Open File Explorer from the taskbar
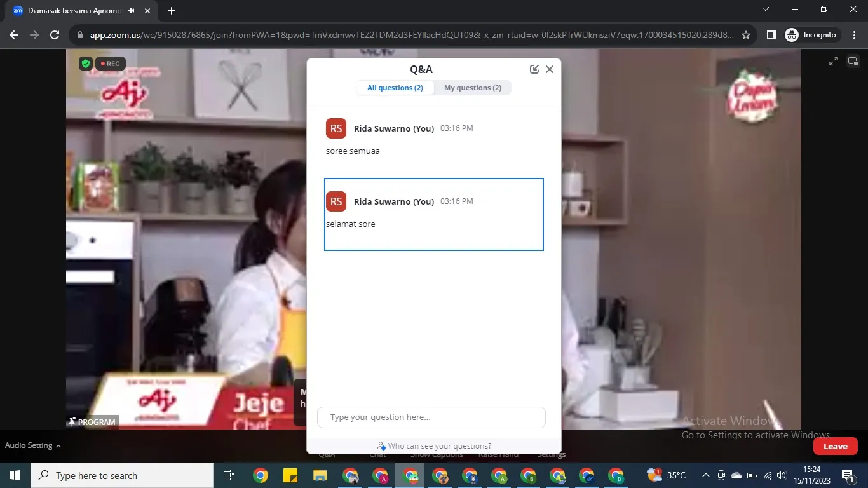The width and height of the screenshot is (868, 488). point(320,475)
